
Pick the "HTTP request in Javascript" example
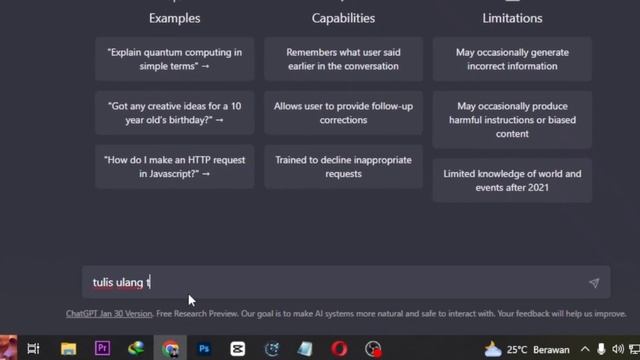[175, 167]
